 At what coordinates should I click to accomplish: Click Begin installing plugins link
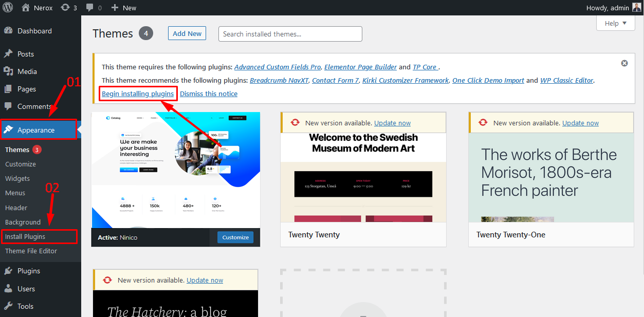[x=138, y=94]
